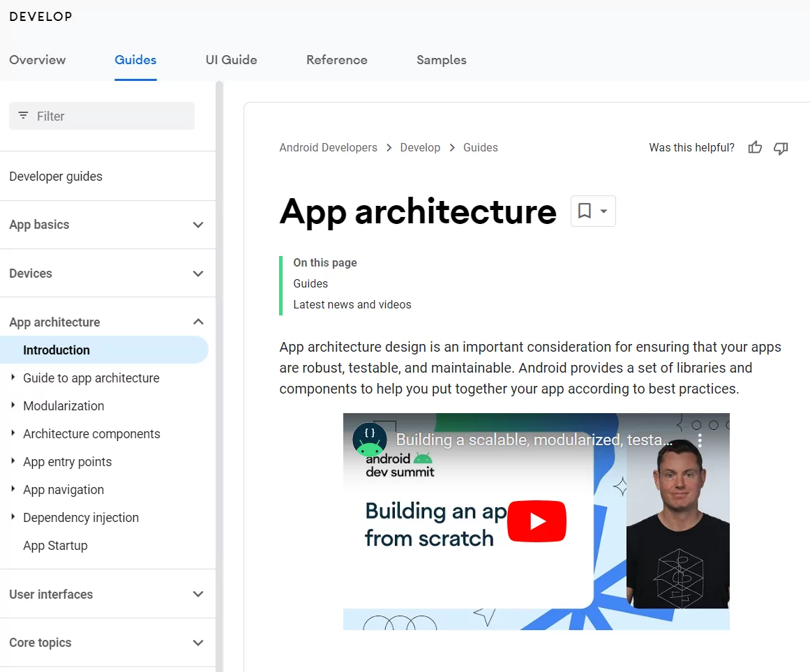
Task: Click the sidebar vertical scrollbar
Action: [x=219, y=376]
